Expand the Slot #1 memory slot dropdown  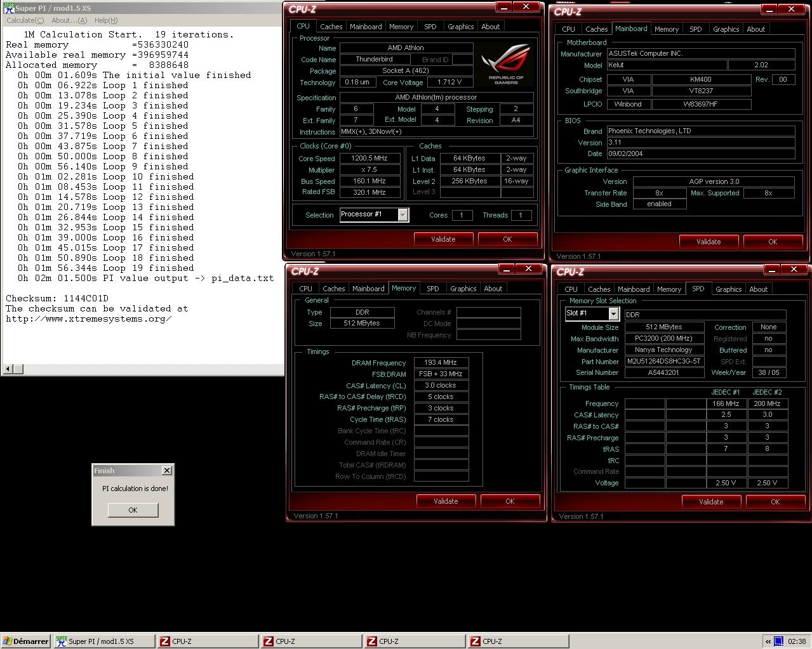613,314
